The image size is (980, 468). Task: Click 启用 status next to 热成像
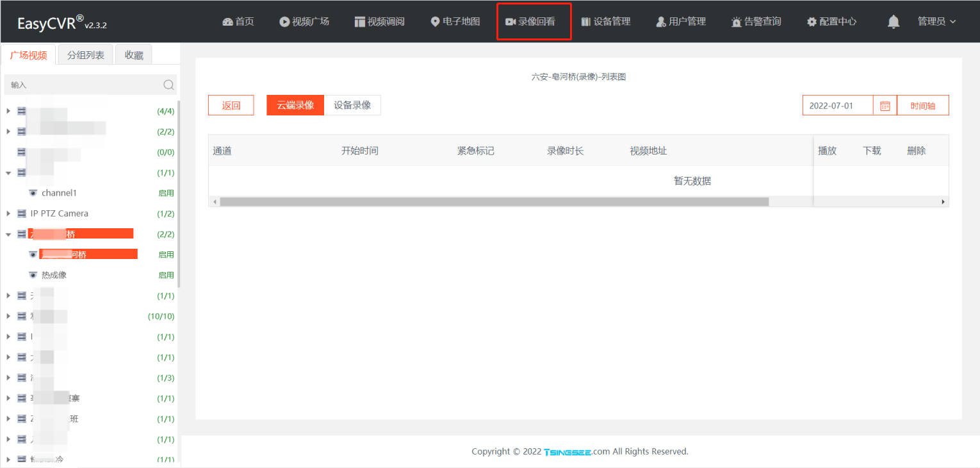point(166,275)
